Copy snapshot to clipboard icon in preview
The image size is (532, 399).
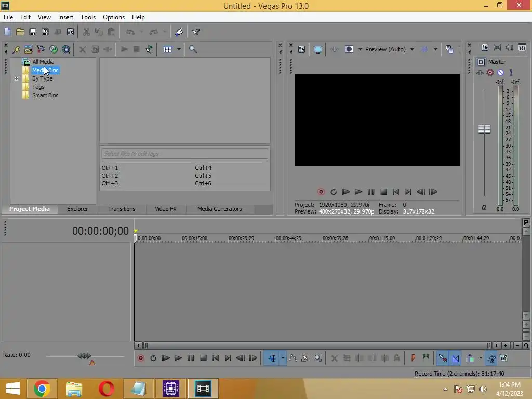(x=449, y=49)
